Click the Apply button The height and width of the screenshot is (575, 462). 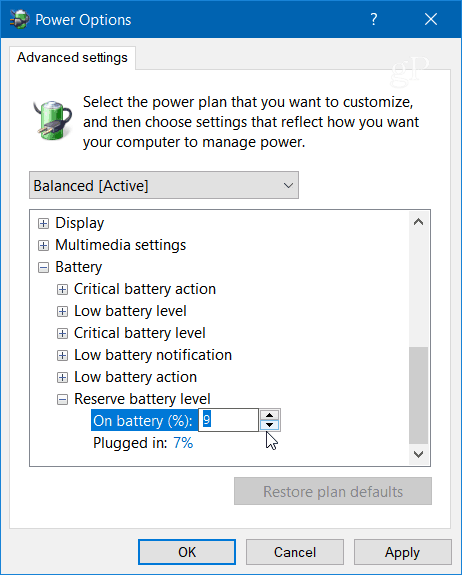point(402,552)
